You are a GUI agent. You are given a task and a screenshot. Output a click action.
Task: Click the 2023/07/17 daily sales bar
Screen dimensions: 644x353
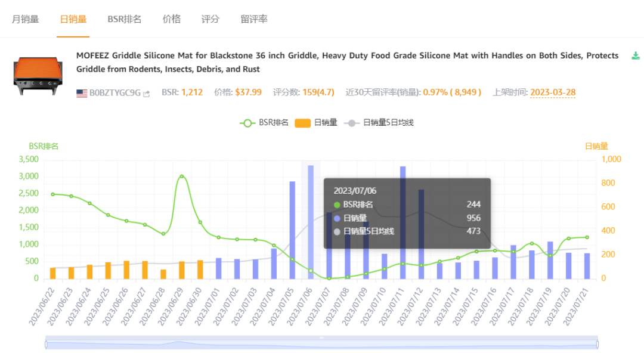pyautogui.click(x=513, y=262)
